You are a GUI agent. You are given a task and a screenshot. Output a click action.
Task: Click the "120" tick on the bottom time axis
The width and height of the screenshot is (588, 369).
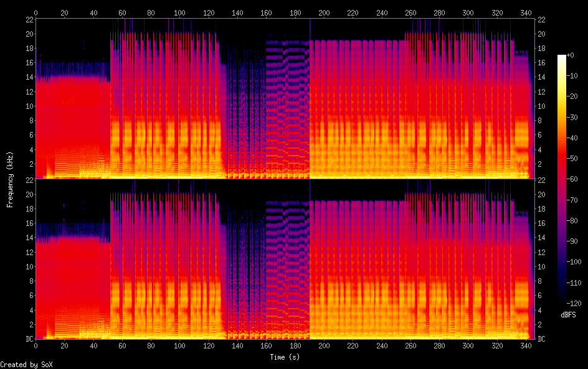[x=209, y=346]
